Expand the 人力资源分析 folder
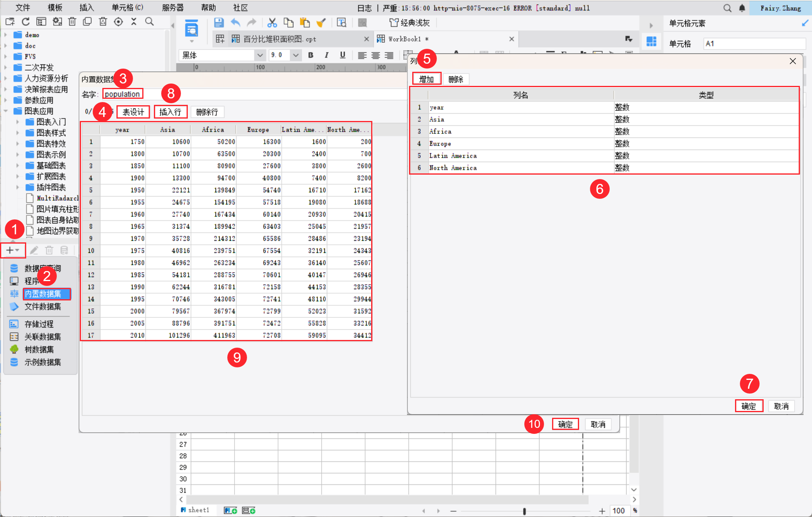 [6, 78]
